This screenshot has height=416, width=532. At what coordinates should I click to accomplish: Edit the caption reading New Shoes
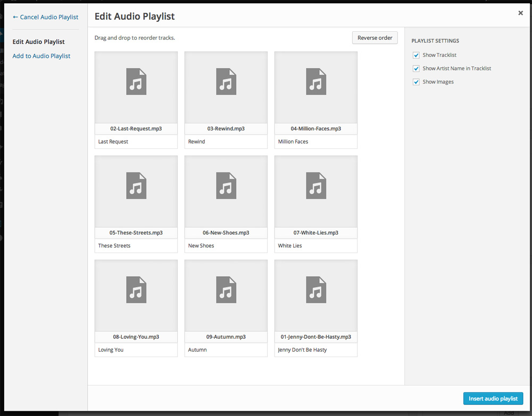coord(226,245)
